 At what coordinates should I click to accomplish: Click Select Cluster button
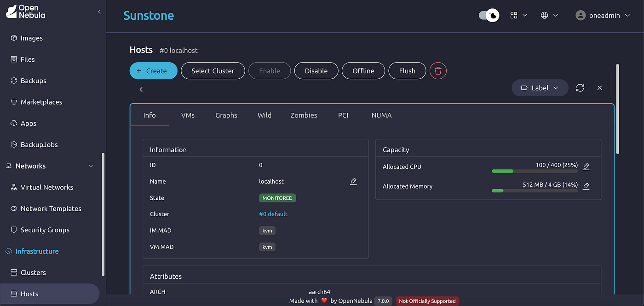tap(213, 71)
